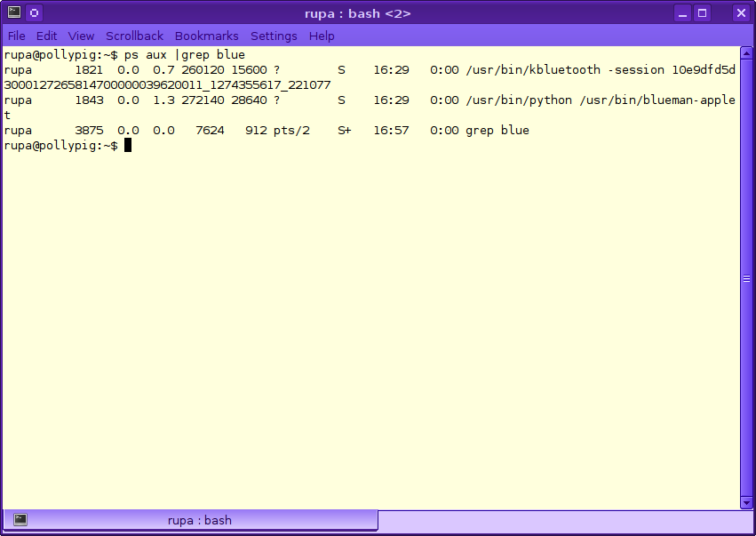The height and width of the screenshot is (536, 756).
Task: Click the vertical scrollbar handle
Action: (x=746, y=277)
